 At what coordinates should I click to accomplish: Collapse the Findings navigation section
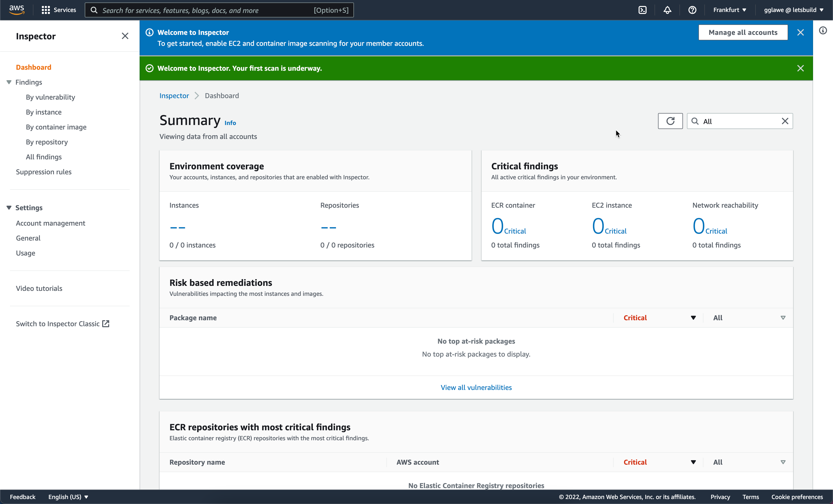tap(9, 82)
